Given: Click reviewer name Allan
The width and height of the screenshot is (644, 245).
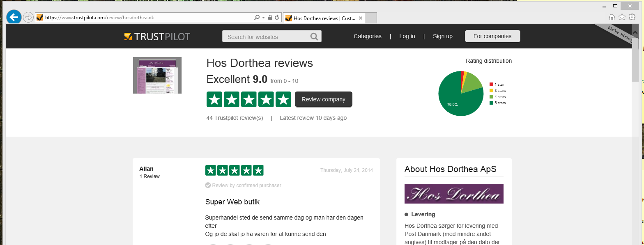Looking at the screenshot, I should point(146,169).
